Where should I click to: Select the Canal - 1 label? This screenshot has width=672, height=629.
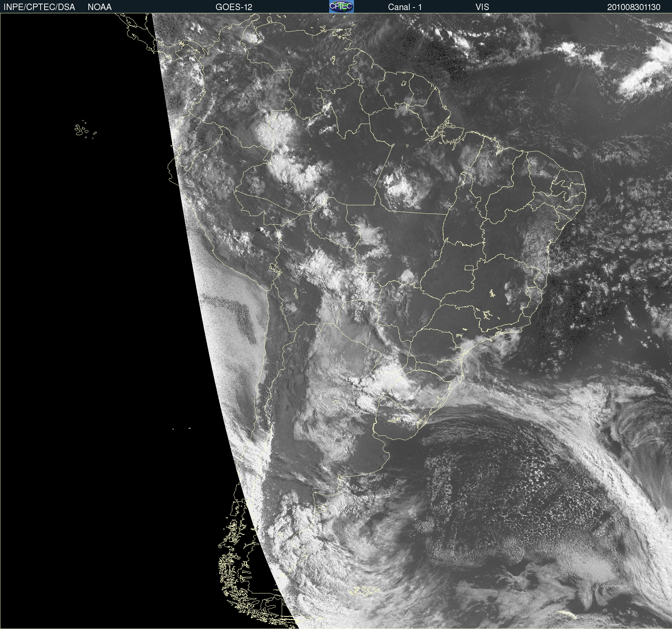pos(405,7)
